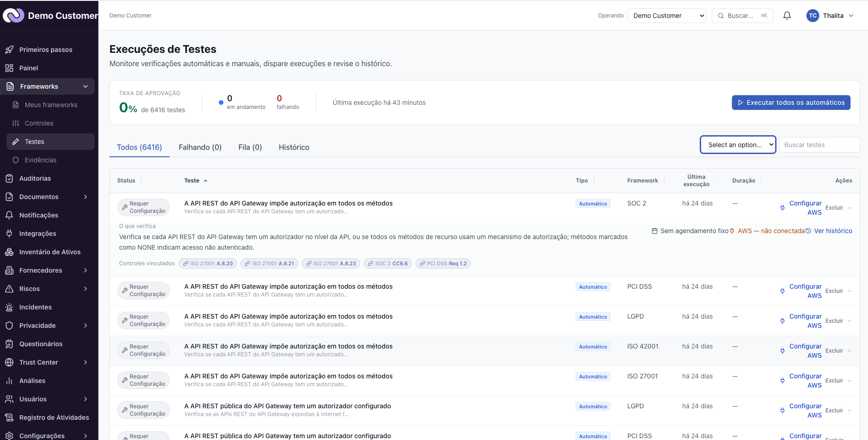The image size is (868, 440).
Task: Sort table by Teste column header
Action: coord(196,181)
